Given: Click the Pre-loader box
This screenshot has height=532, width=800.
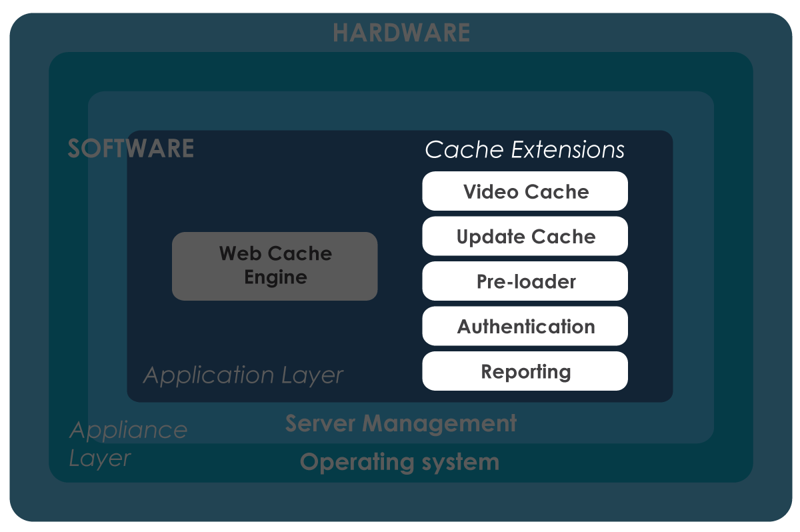Looking at the screenshot, I should 525,281.
